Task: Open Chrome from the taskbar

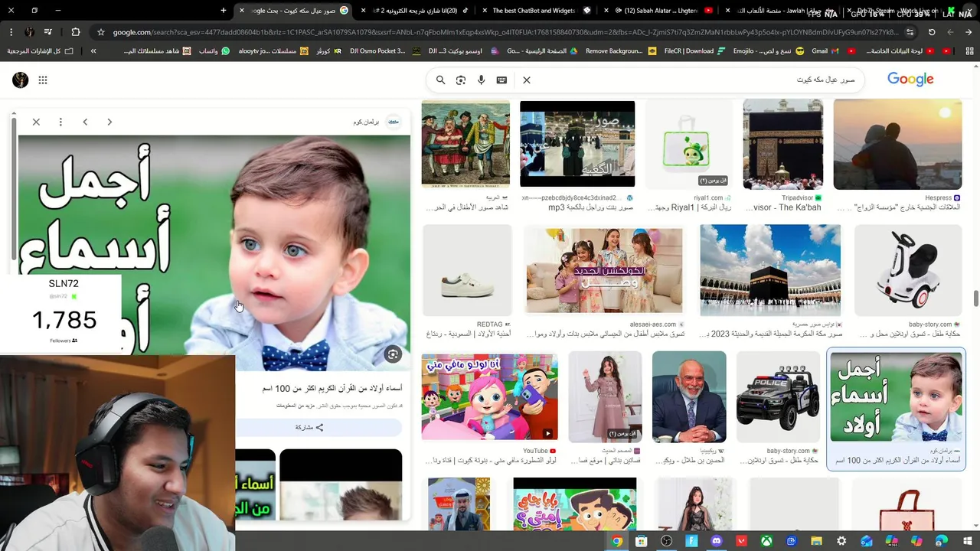Action: tap(617, 541)
